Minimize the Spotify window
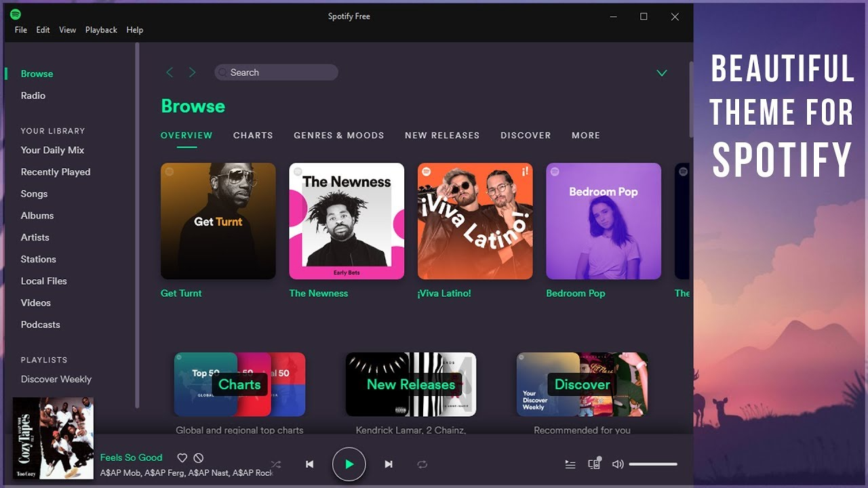Image resolution: width=868 pixels, height=488 pixels. [x=613, y=17]
